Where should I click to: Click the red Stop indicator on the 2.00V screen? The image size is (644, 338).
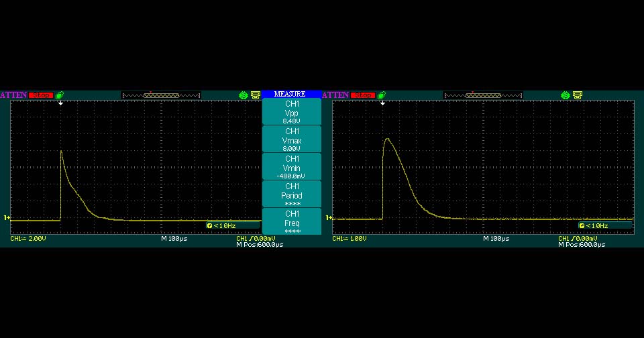point(41,95)
